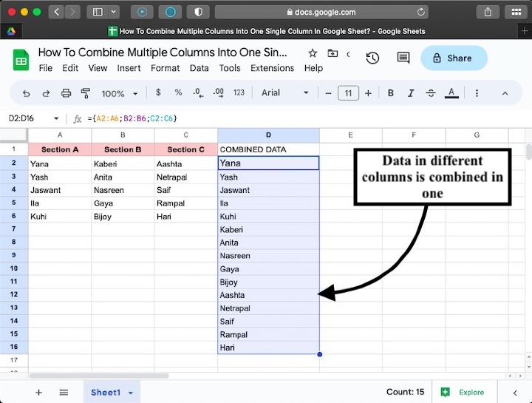Toggle bold formatting
The width and height of the screenshot is (532, 403).
click(391, 93)
